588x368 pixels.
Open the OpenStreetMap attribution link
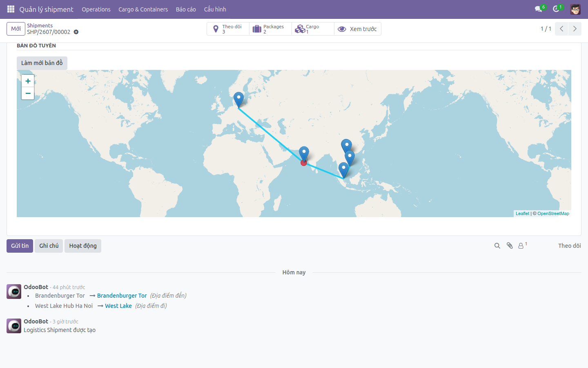click(553, 213)
